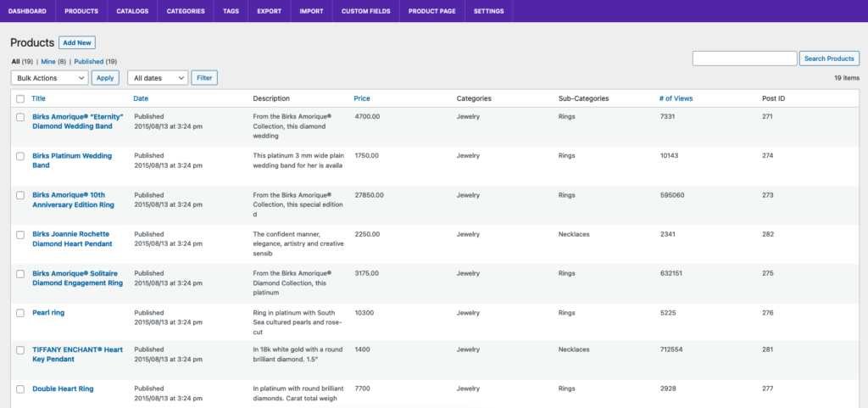Click Rings sub-category in Double Heart Ring row
868x408 pixels.
567,388
